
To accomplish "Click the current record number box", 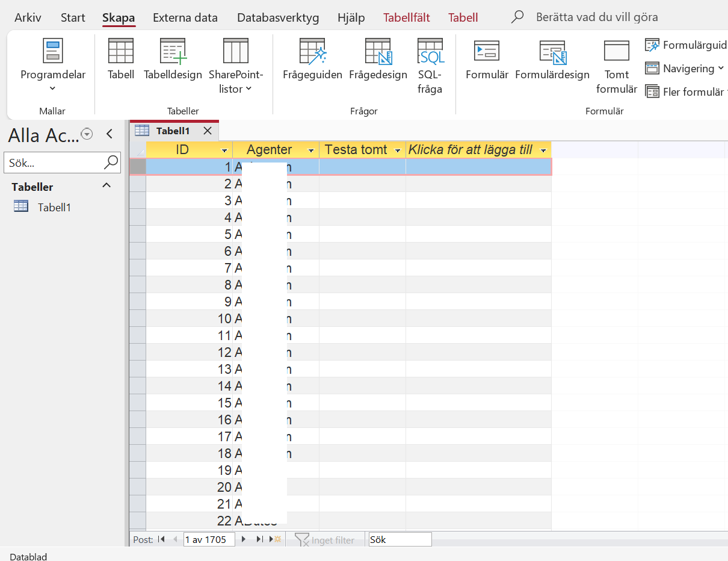I will 209,539.
